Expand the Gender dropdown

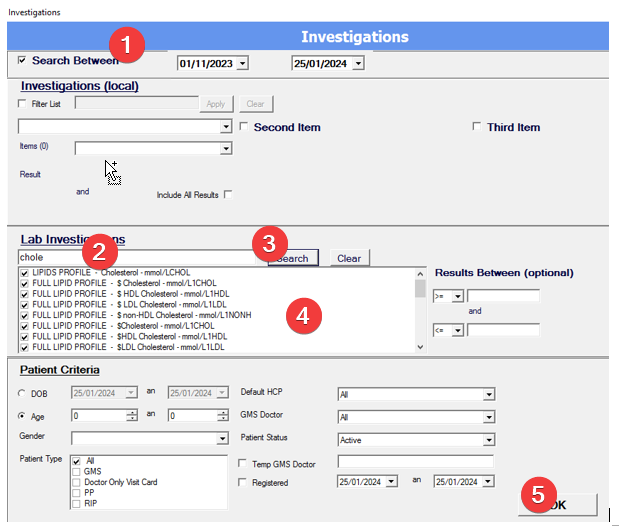pos(223,438)
